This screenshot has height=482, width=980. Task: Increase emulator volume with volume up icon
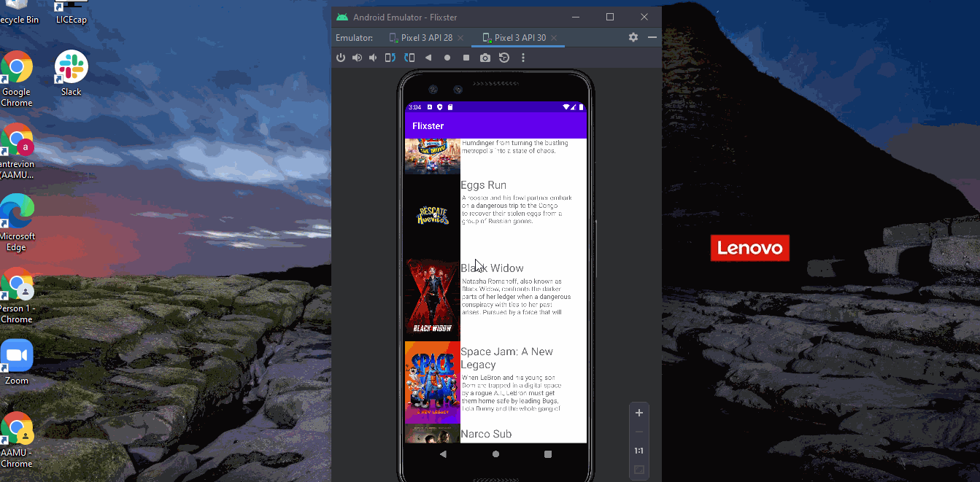357,58
